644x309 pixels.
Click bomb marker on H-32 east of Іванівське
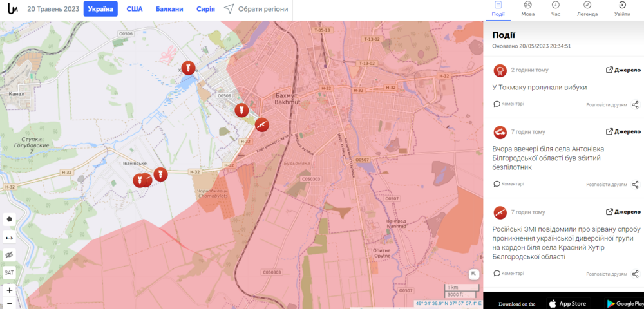coord(160,174)
